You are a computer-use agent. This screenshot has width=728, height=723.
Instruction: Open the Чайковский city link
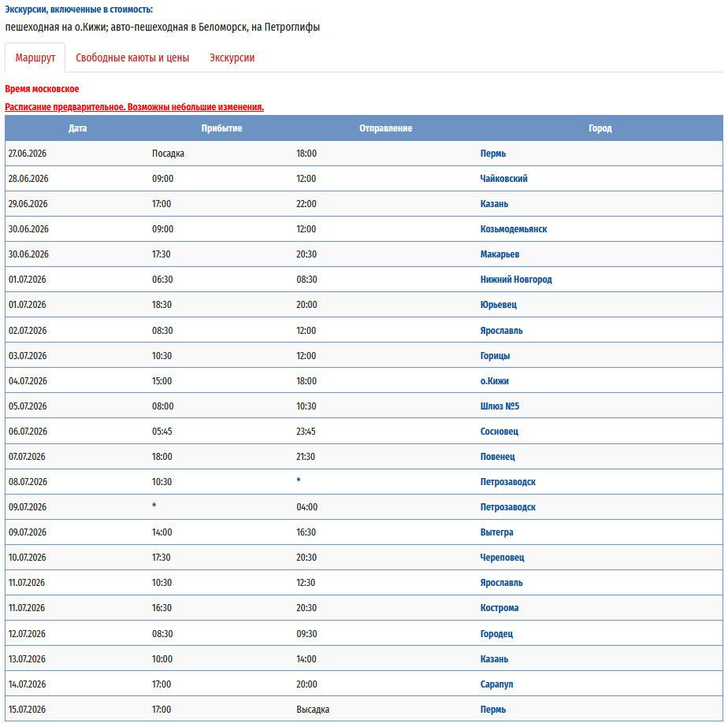click(x=503, y=179)
